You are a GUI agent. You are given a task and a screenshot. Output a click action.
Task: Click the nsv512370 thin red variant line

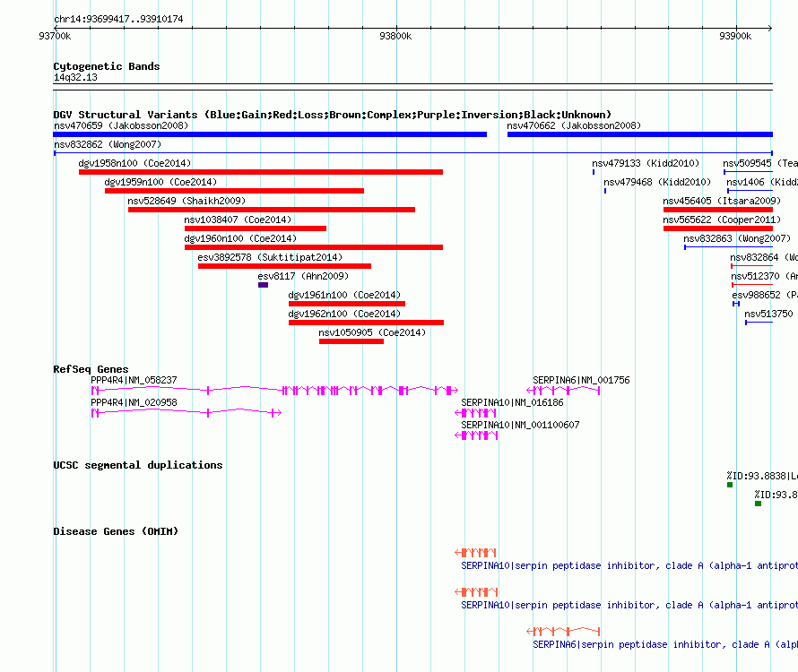[x=751, y=285]
